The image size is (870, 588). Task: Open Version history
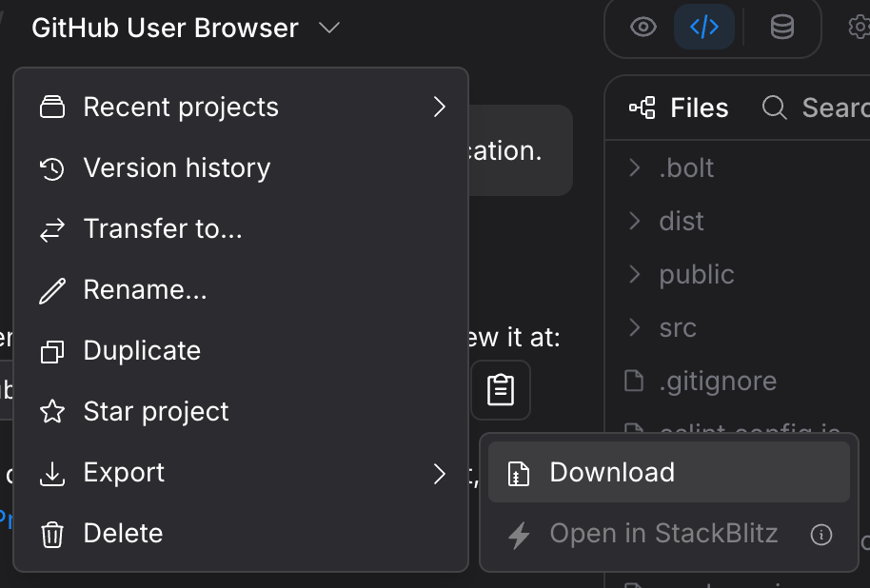tap(241, 167)
